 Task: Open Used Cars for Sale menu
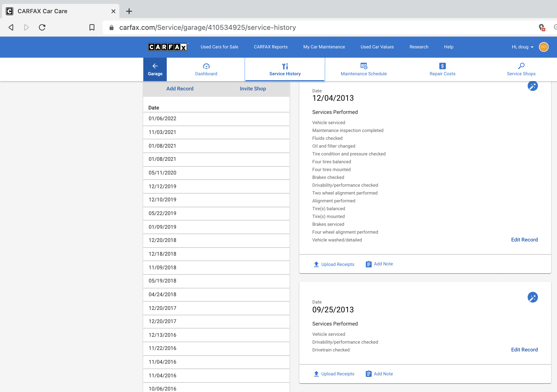(x=219, y=47)
